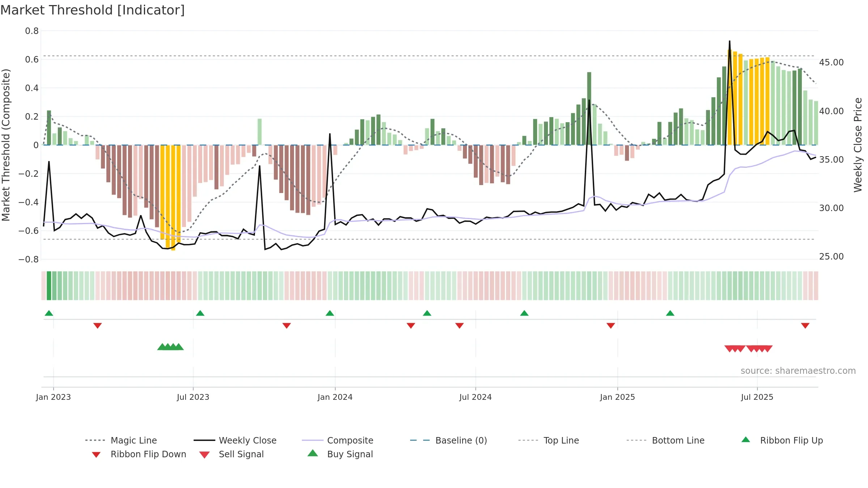Toggle the Weekly Close legend entry

coord(235,440)
